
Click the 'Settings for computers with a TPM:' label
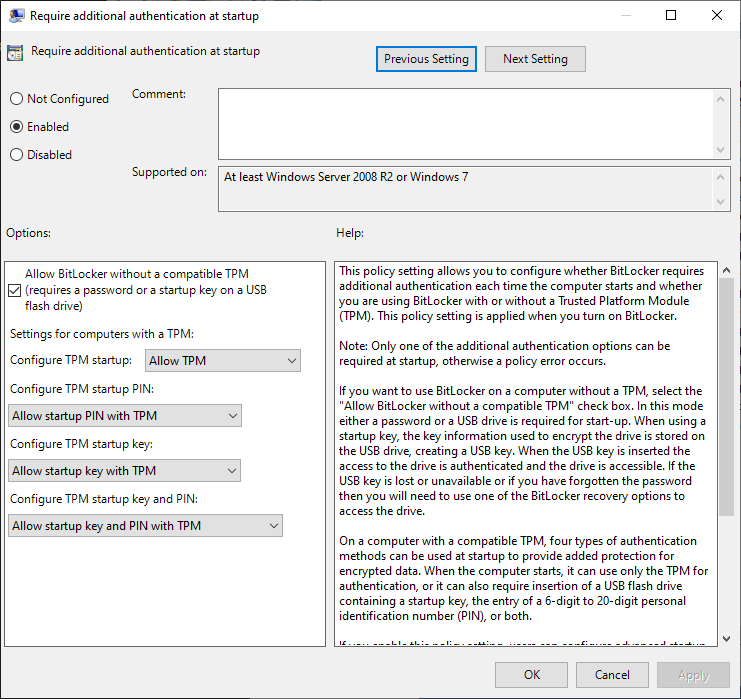pyautogui.click(x=102, y=334)
